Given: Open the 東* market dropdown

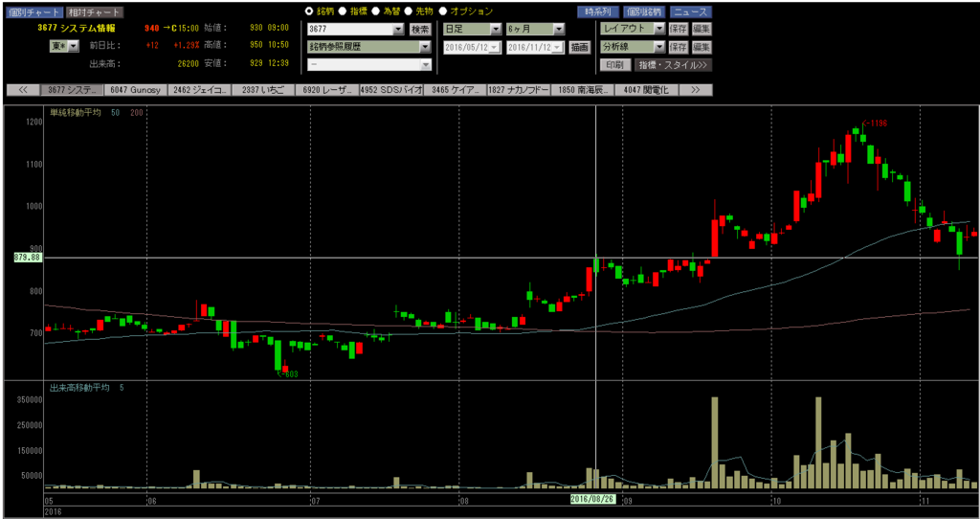Looking at the screenshot, I should pos(64,46).
